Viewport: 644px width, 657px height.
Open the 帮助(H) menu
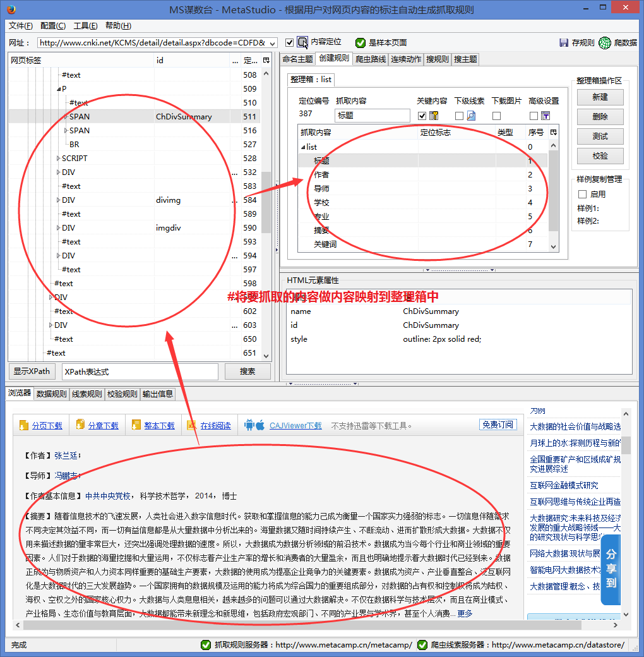click(x=119, y=26)
